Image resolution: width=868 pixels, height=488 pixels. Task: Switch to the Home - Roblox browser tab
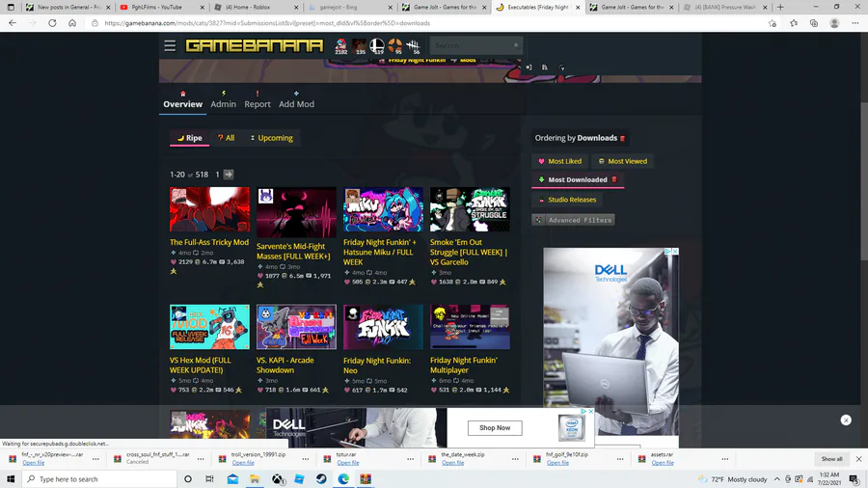pos(256,7)
